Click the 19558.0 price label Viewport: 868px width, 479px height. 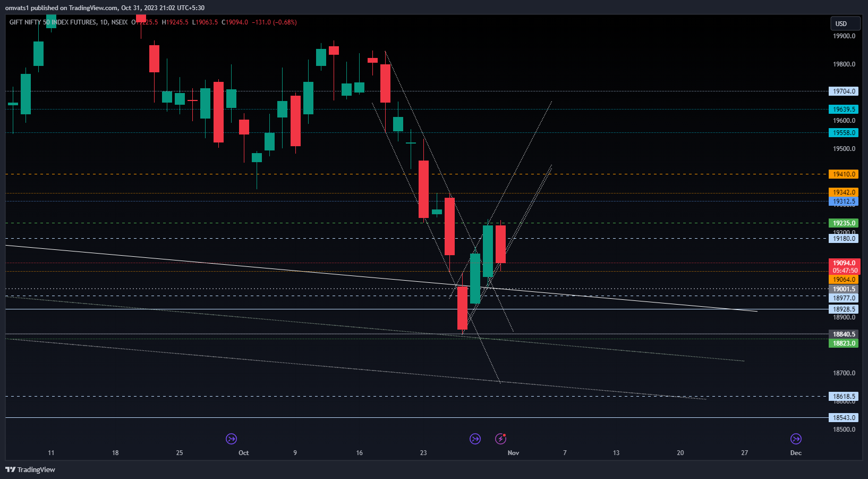(x=844, y=133)
